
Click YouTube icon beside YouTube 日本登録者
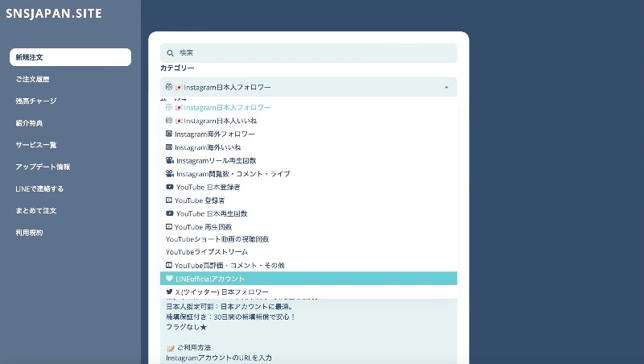(170, 187)
